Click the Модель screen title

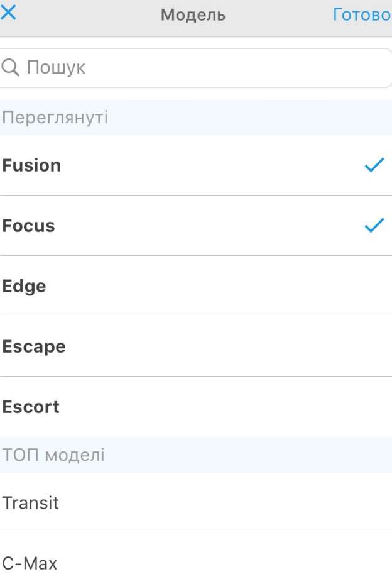click(193, 15)
